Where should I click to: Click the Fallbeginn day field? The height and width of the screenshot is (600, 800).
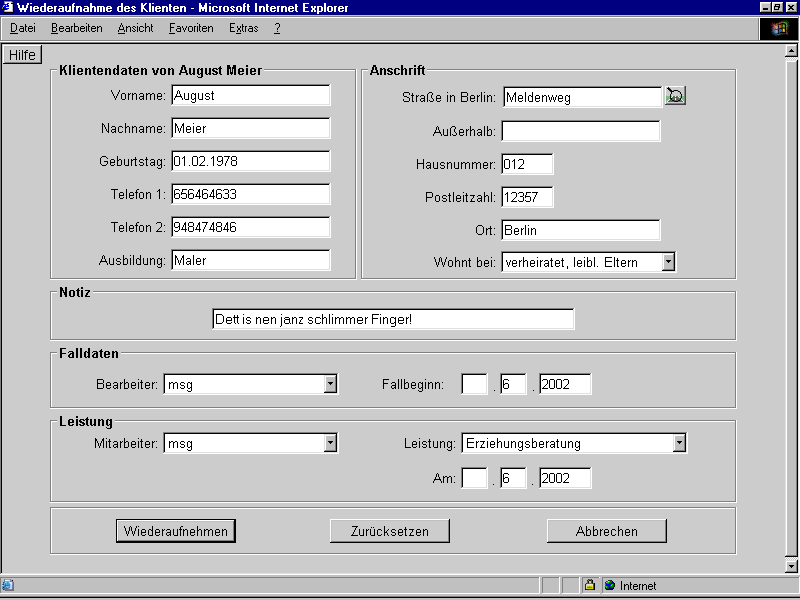(x=474, y=384)
